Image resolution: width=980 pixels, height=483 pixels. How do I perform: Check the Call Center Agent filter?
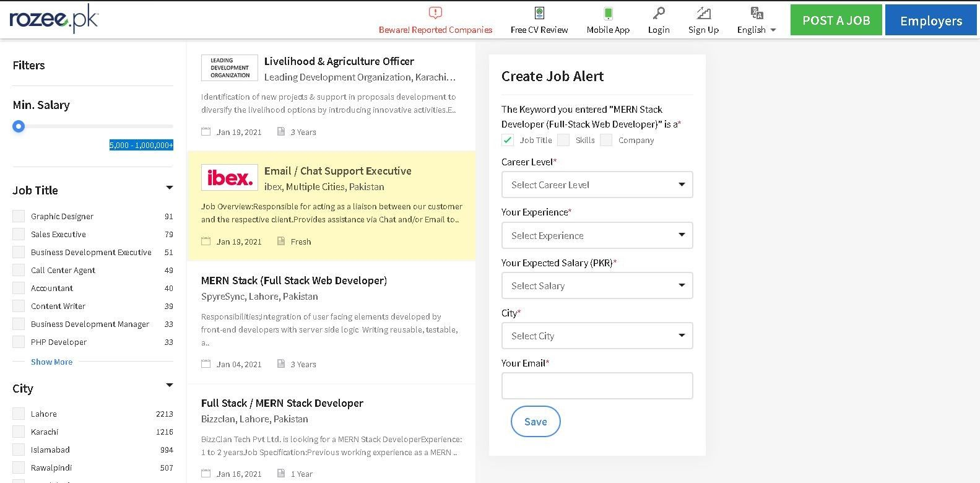point(19,270)
